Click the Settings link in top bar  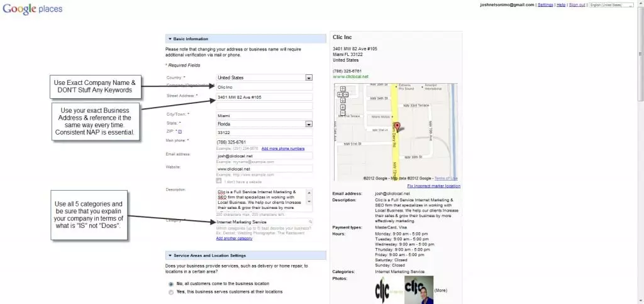(x=545, y=5)
